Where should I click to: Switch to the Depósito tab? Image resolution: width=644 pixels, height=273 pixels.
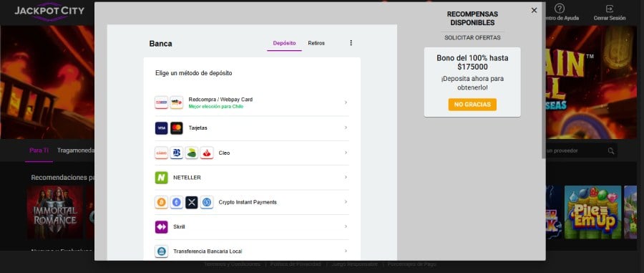(x=284, y=43)
